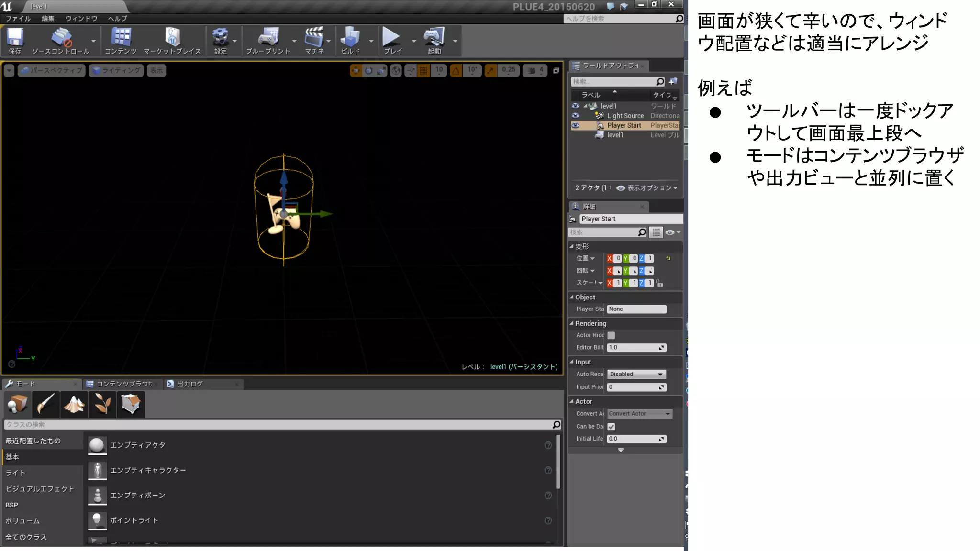Screen dimensions: 980x551
Task: Switch to the 出力ログ (Output Log) tab
Action: [x=190, y=384]
